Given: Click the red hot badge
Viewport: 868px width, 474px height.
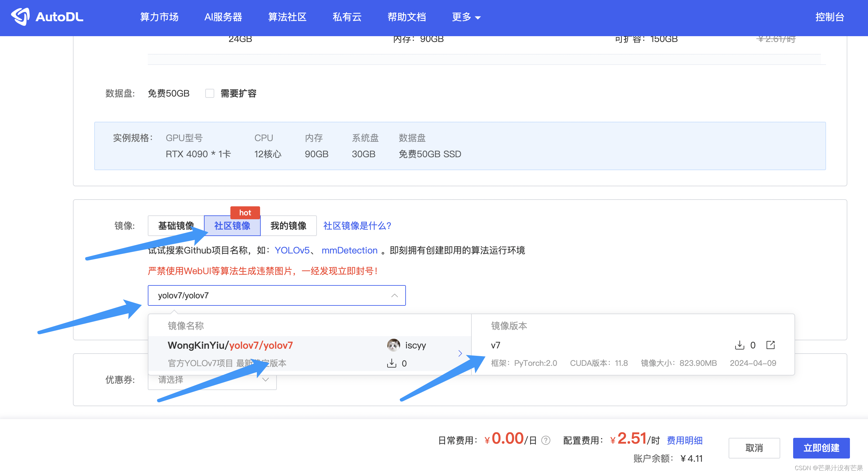Looking at the screenshot, I should pos(245,212).
